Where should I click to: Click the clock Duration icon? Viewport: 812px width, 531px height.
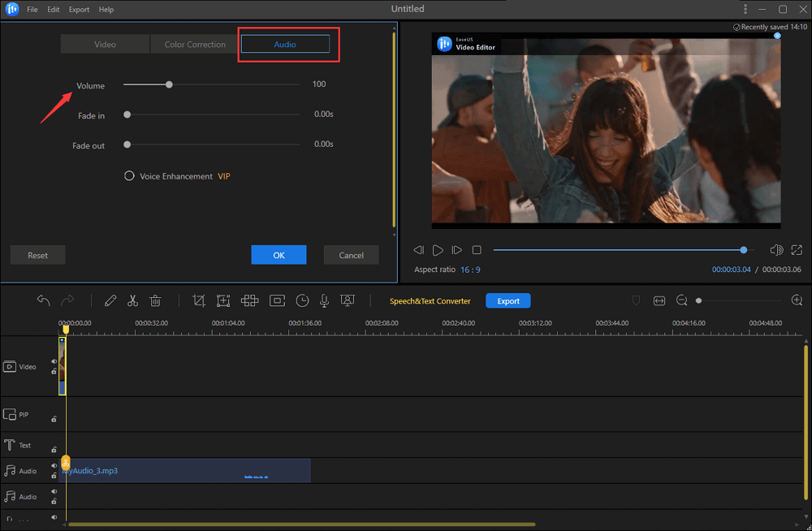click(x=302, y=300)
